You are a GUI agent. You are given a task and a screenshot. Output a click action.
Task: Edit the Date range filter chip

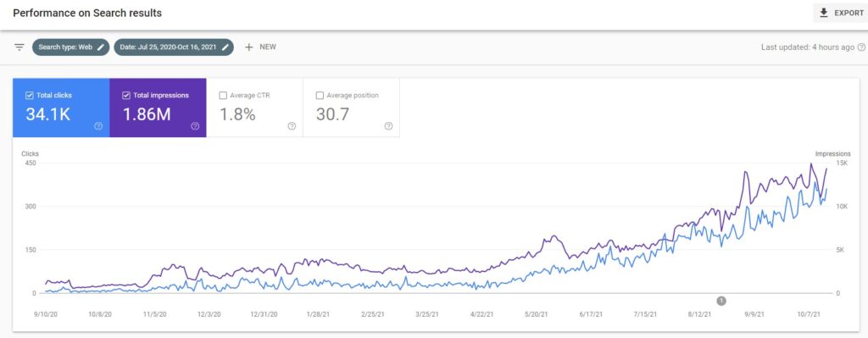click(x=174, y=47)
